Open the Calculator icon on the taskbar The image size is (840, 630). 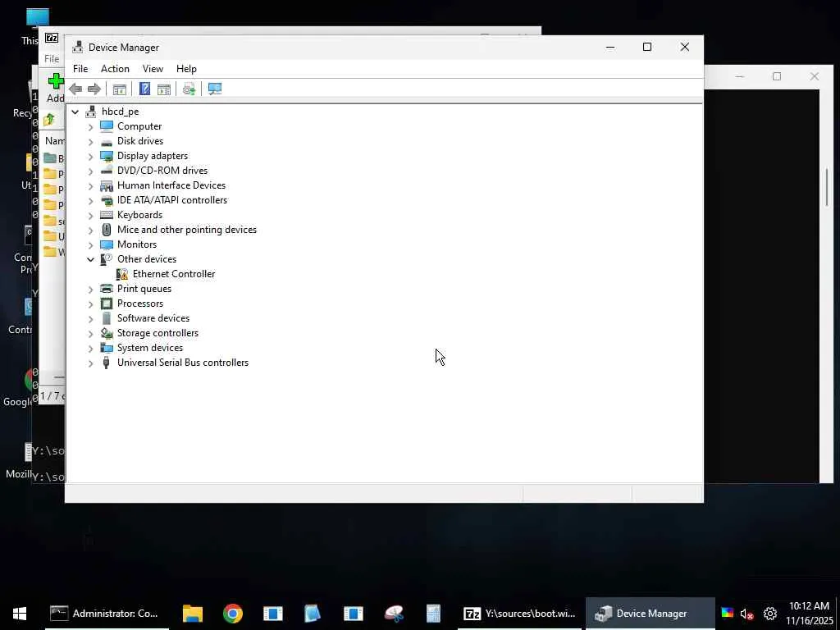pos(433,614)
